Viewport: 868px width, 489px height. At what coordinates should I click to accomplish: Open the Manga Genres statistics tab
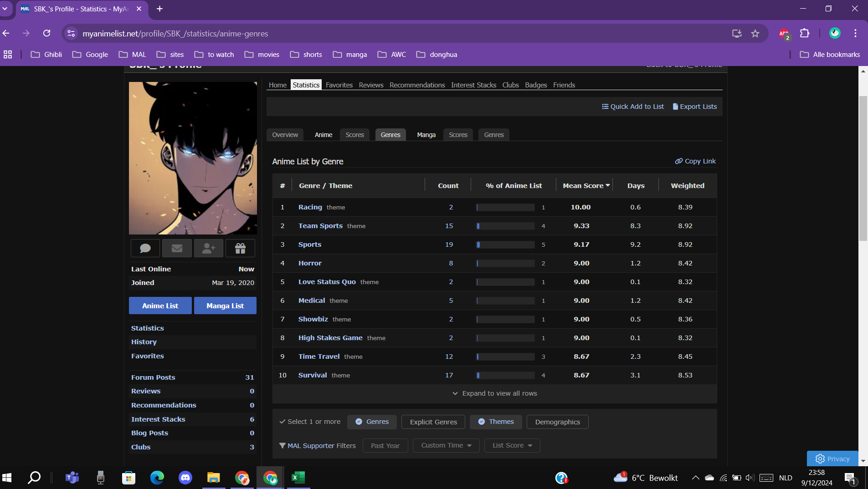point(493,135)
